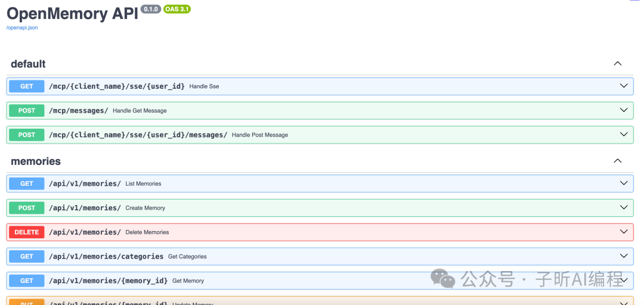
Task: Expand the Delete Memories endpoint chevron
Action: (x=624, y=232)
